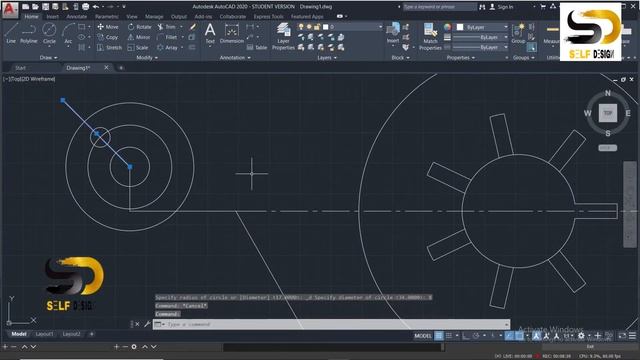Toggle object snap in status bar

coord(519,336)
